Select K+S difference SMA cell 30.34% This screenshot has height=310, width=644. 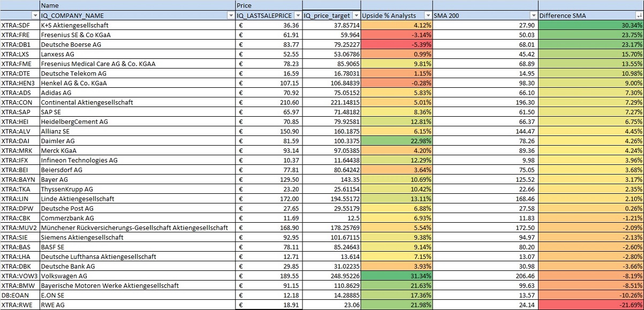pyautogui.click(x=591, y=25)
